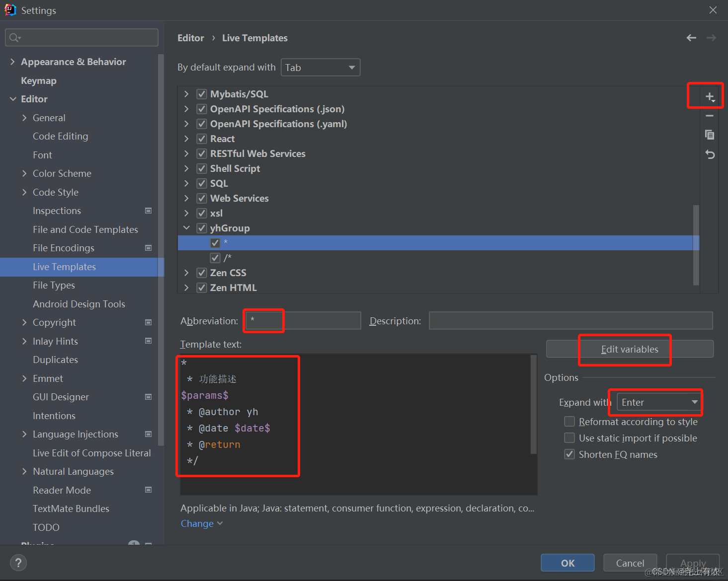The width and height of the screenshot is (728, 581).
Task: Enable Reformat according to style
Action: (x=569, y=422)
